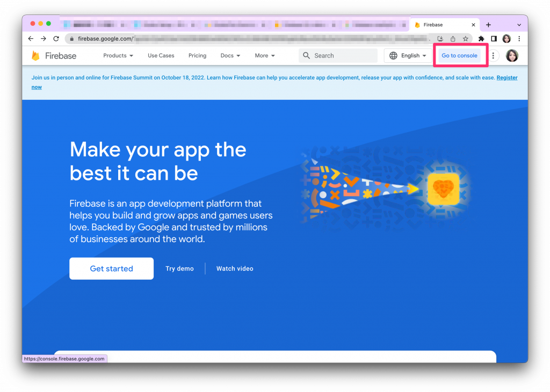The width and height of the screenshot is (550, 392).
Task: Open the side panel icon in Chrome
Action: 494,39
